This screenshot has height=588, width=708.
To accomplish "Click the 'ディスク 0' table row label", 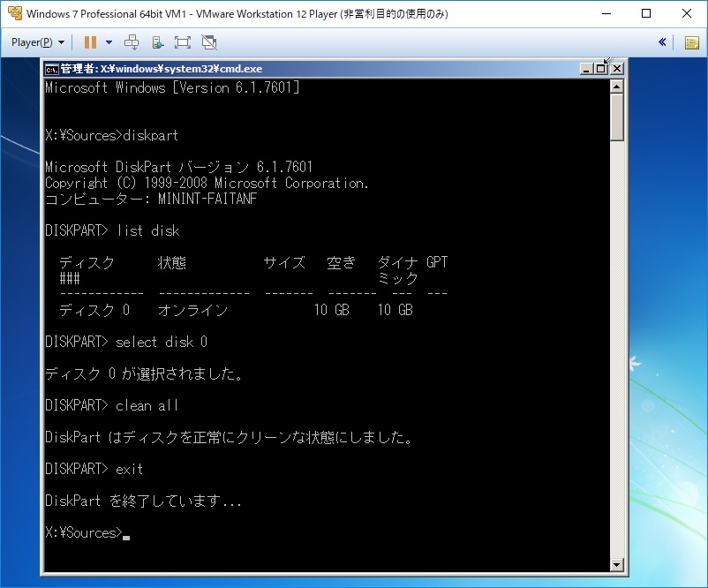I will coord(94,310).
